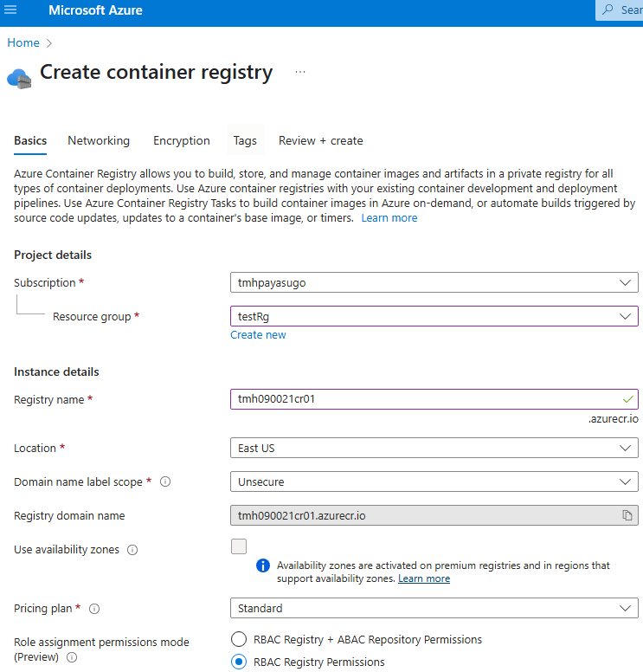Open the more options ellipsis beside title
The height and width of the screenshot is (672, 643).
[x=300, y=72]
